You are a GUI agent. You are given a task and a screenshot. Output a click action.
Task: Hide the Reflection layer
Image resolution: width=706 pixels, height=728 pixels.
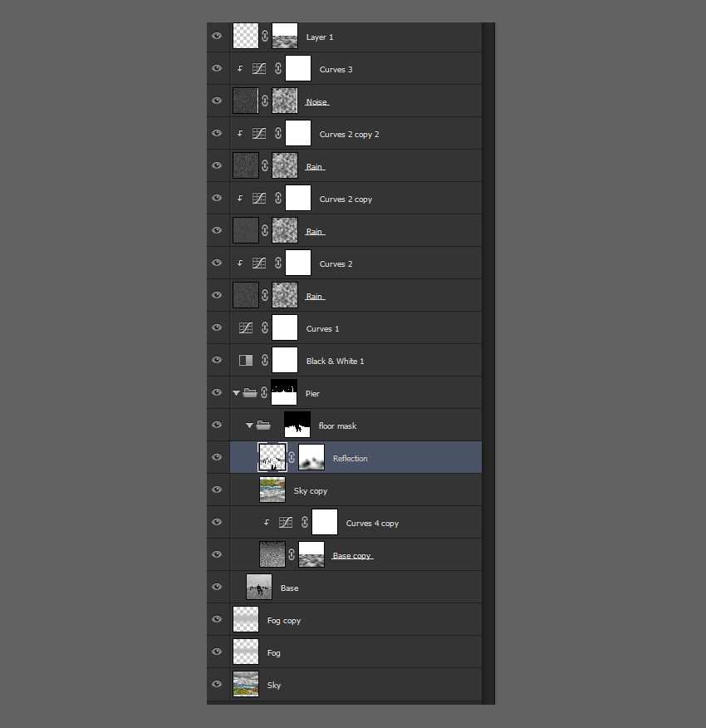click(x=217, y=457)
